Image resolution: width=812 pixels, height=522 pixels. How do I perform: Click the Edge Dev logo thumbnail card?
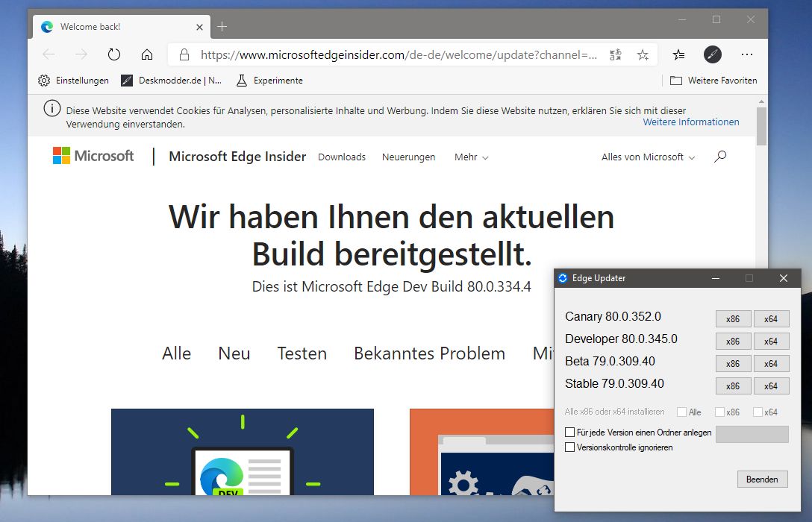tap(243, 452)
